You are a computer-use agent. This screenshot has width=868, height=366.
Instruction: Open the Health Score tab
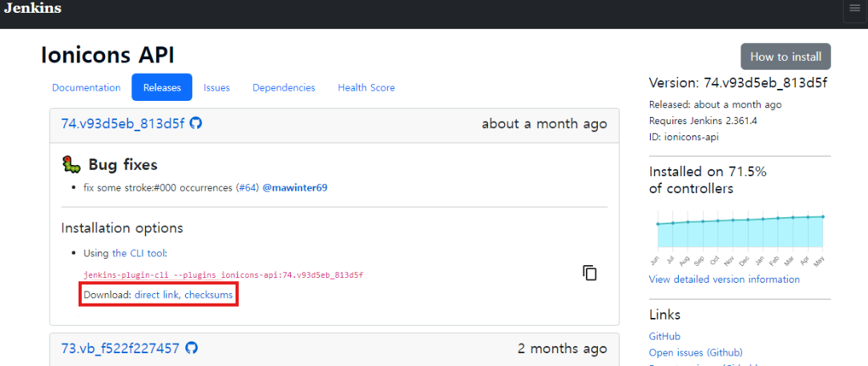tap(366, 87)
